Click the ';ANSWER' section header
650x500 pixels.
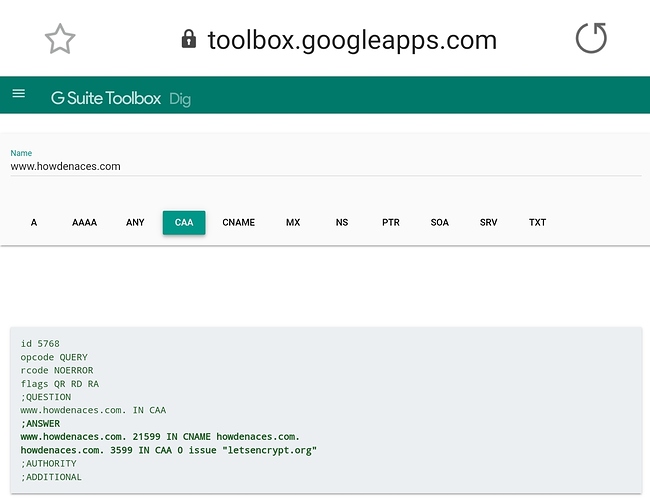(40, 424)
